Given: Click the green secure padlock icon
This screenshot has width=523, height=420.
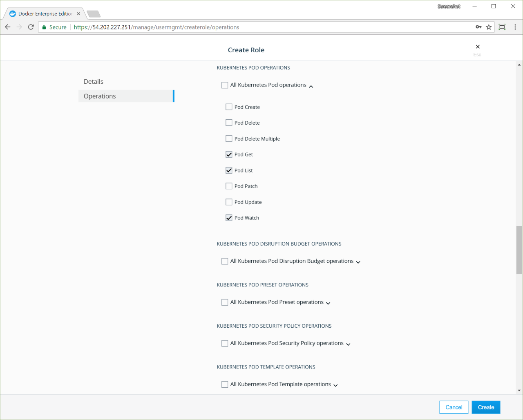Looking at the screenshot, I should pyautogui.click(x=44, y=27).
